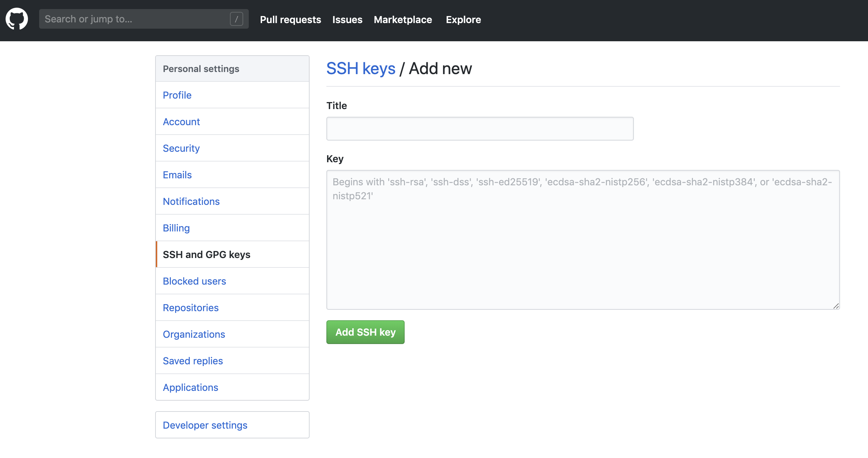Viewport: 868px width, 458px height.
Task: Click the slash shortcut icon in search
Action: click(236, 19)
